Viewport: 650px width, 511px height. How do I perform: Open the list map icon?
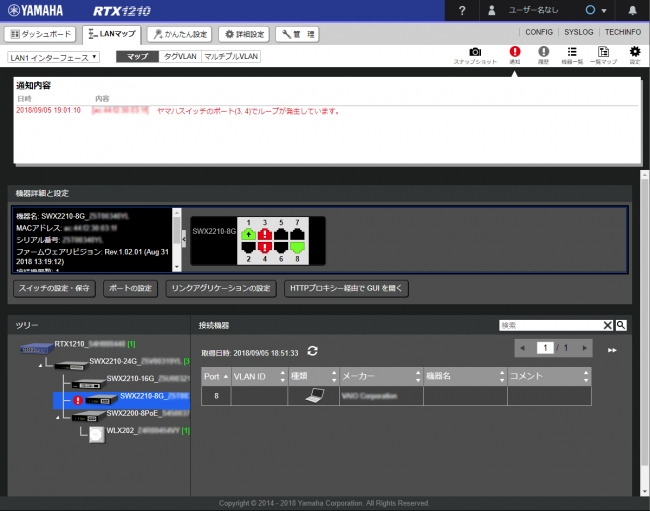coord(604,51)
